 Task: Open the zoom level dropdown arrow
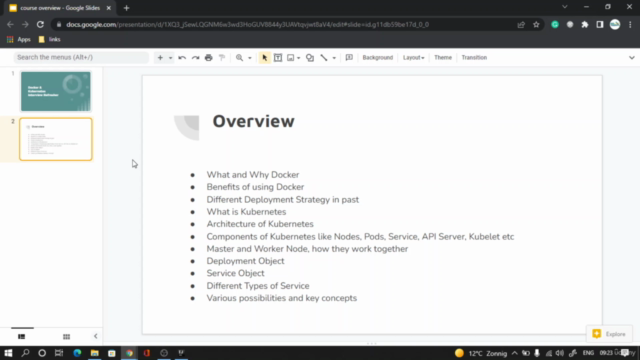[250, 58]
